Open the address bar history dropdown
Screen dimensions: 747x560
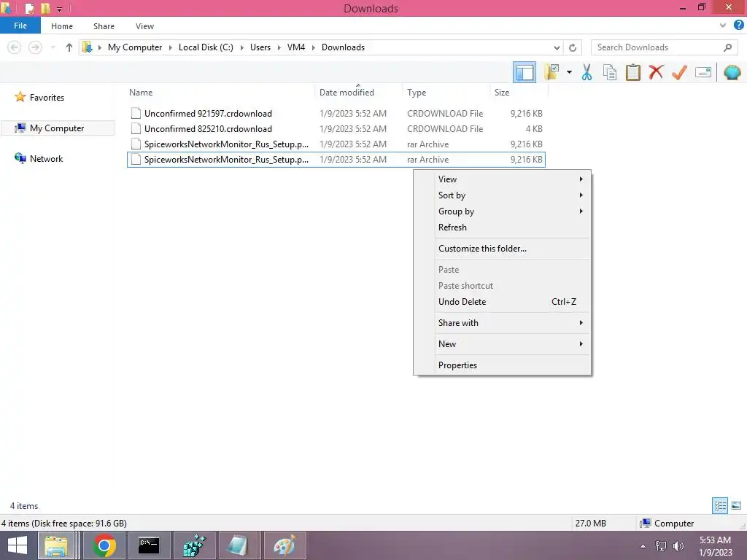(557, 47)
